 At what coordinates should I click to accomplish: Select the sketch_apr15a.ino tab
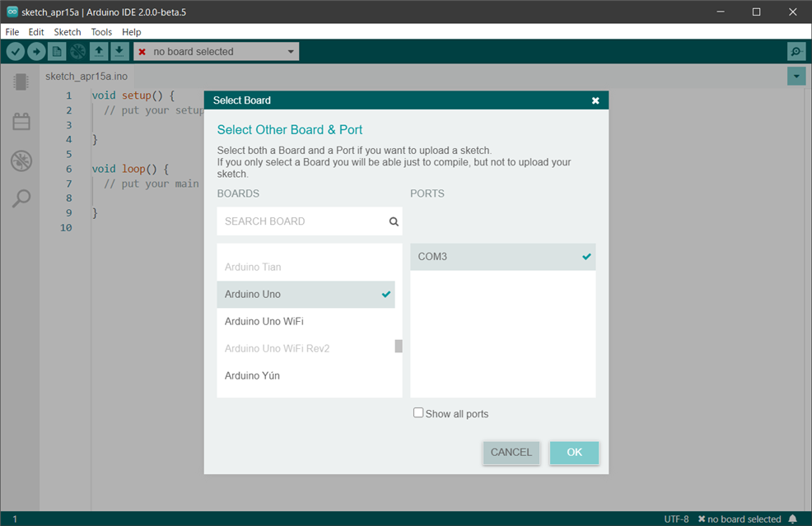pyautogui.click(x=86, y=76)
